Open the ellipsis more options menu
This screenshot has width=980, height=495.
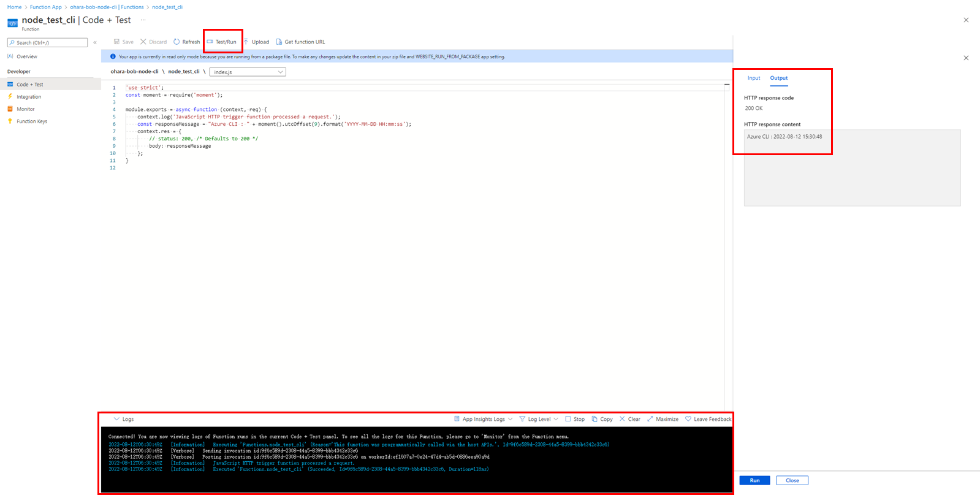(143, 20)
